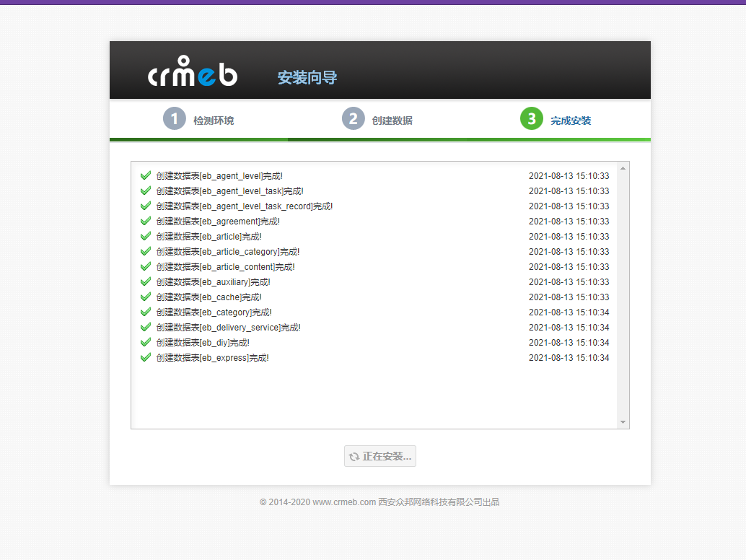
Task: Click green check beside eb_agreement row
Action: point(146,222)
